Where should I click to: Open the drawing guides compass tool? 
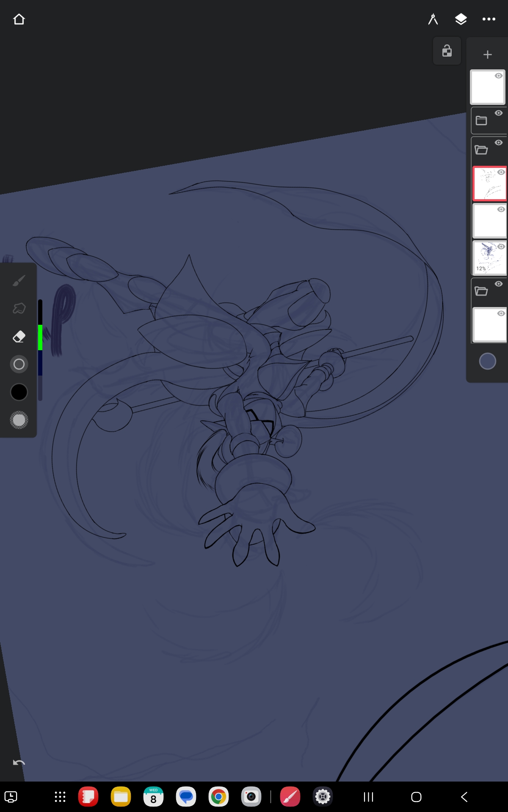pyautogui.click(x=433, y=19)
